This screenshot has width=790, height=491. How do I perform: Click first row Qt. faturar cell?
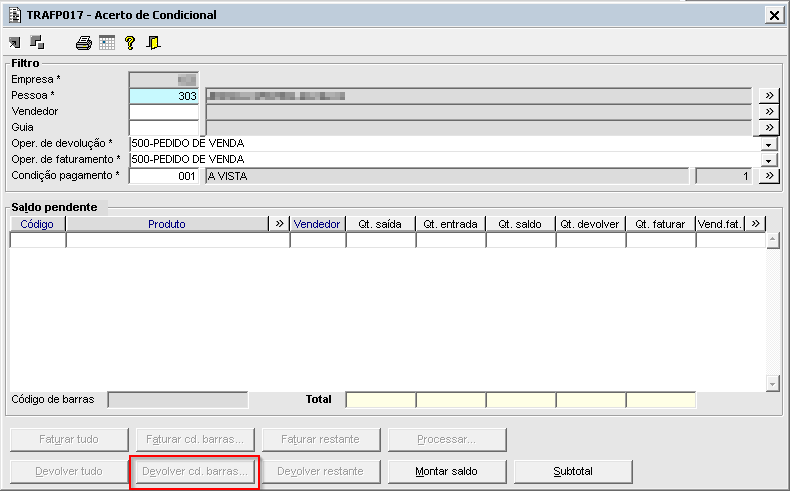661,240
